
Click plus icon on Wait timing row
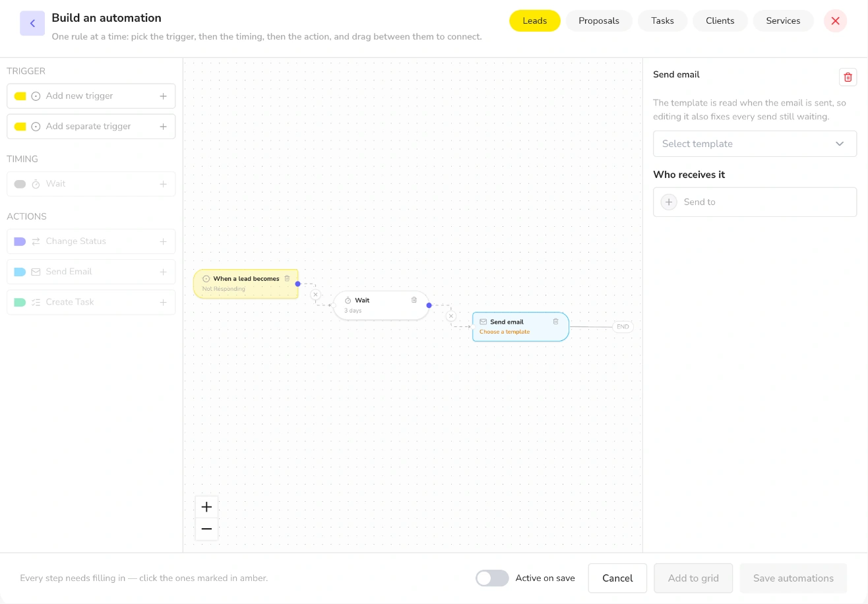tap(163, 184)
